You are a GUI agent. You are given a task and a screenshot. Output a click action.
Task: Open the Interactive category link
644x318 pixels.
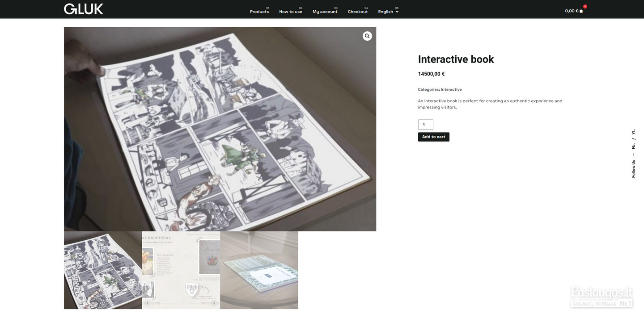[x=451, y=89]
